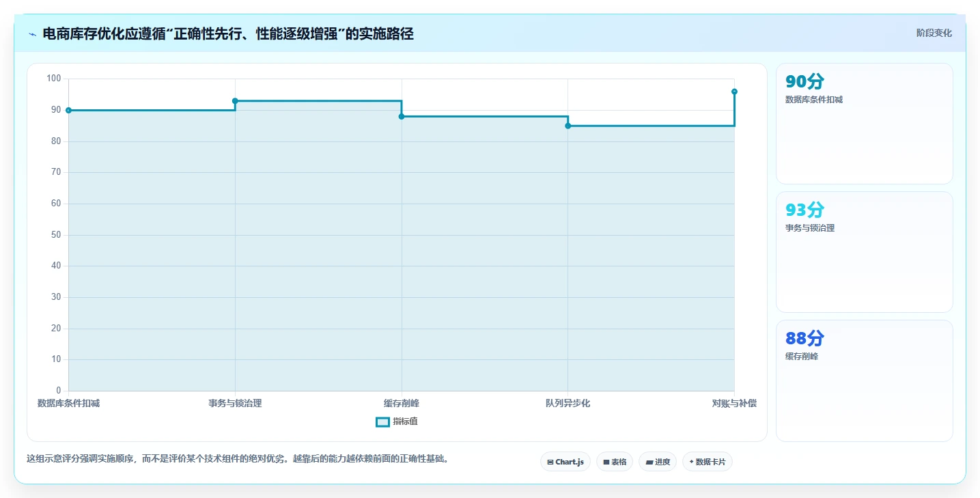980x498 pixels.
Task: Select the 进度 chip
Action: 658,462
